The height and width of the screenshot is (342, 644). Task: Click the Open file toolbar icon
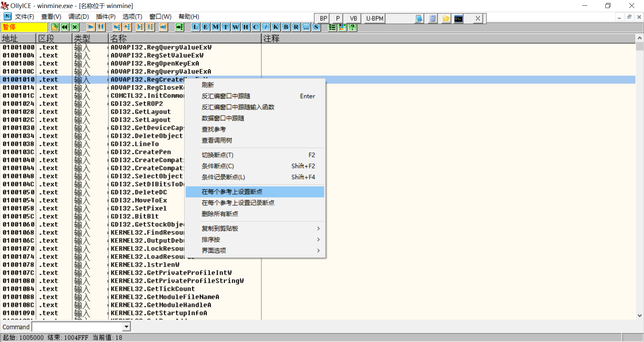point(55,27)
